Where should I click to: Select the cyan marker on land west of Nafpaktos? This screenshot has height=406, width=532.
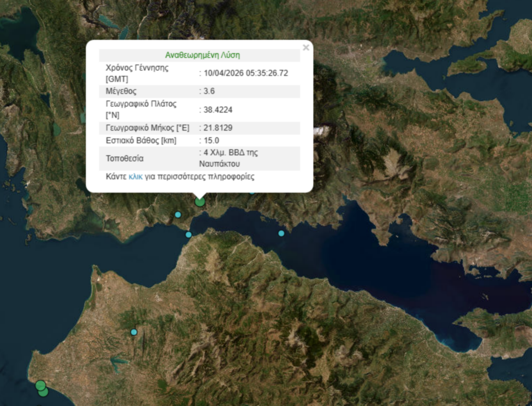pos(178,215)
